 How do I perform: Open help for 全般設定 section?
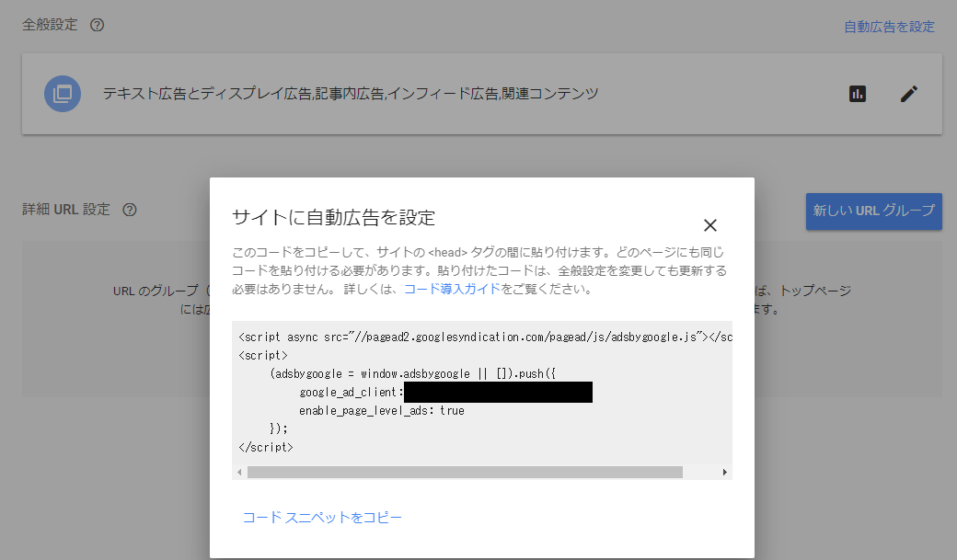pyautogui.click(x=97, y=25)
